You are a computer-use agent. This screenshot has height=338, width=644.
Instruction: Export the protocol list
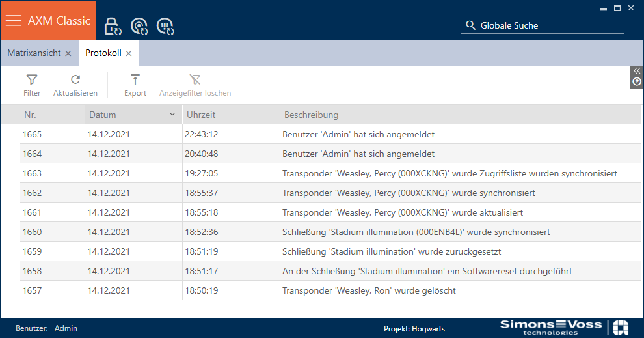pyautogui.click(x=135, y=85)
